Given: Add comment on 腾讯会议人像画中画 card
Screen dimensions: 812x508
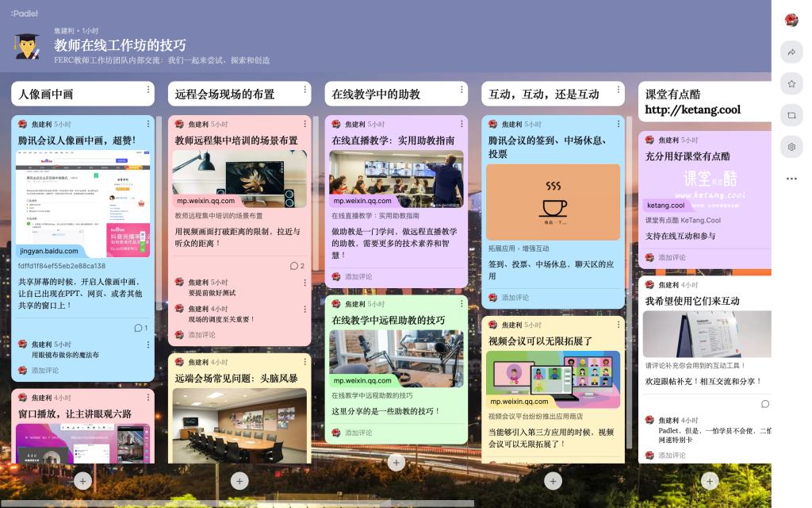Looking at the screenshot, I should pos(45,371).
